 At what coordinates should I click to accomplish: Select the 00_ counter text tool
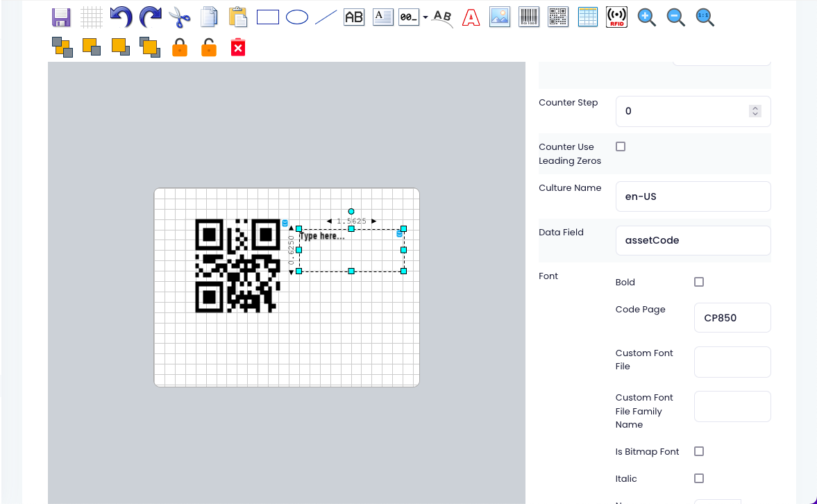coord(409,17)
